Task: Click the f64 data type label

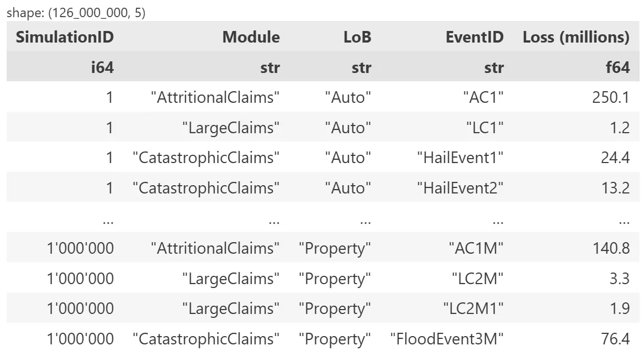Action: [617, 67]
